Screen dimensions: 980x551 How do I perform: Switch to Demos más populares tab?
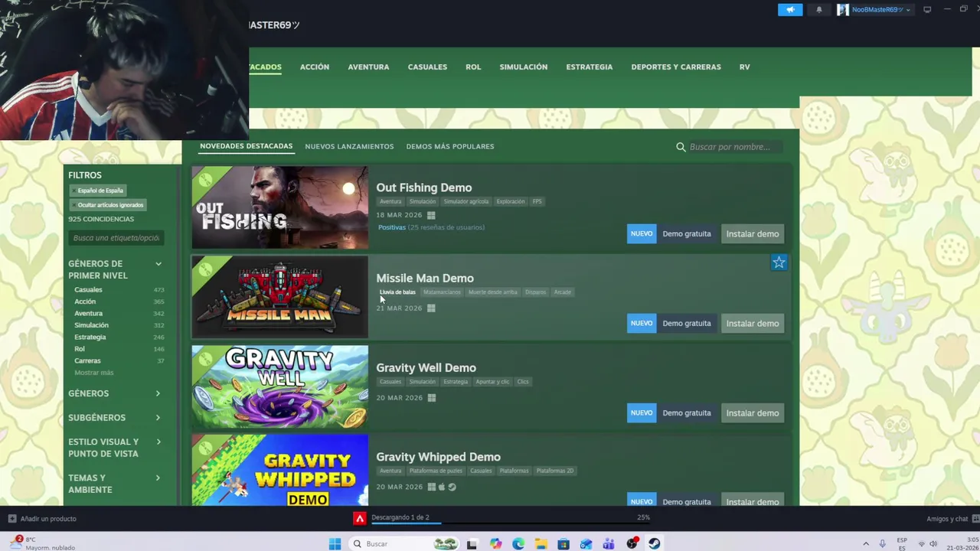450,146
